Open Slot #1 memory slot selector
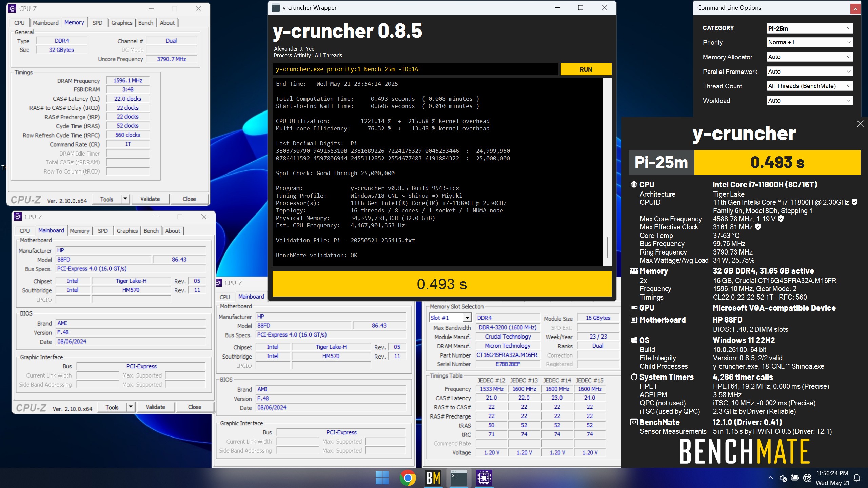This screenshot has width=868, height=488. 450,318
